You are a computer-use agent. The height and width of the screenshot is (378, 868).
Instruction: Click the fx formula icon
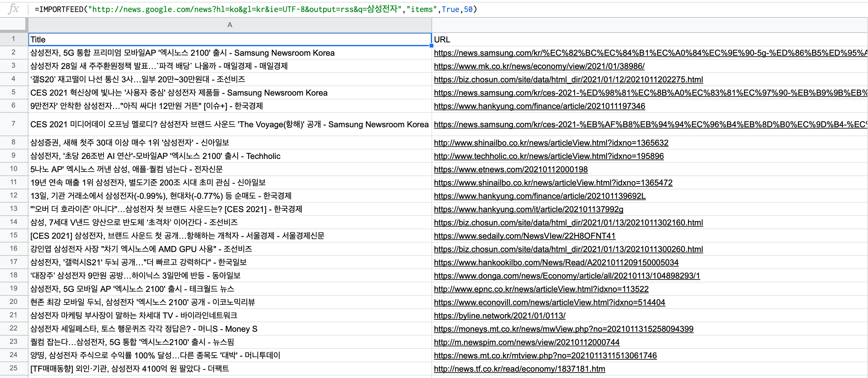tap(13, 9)
